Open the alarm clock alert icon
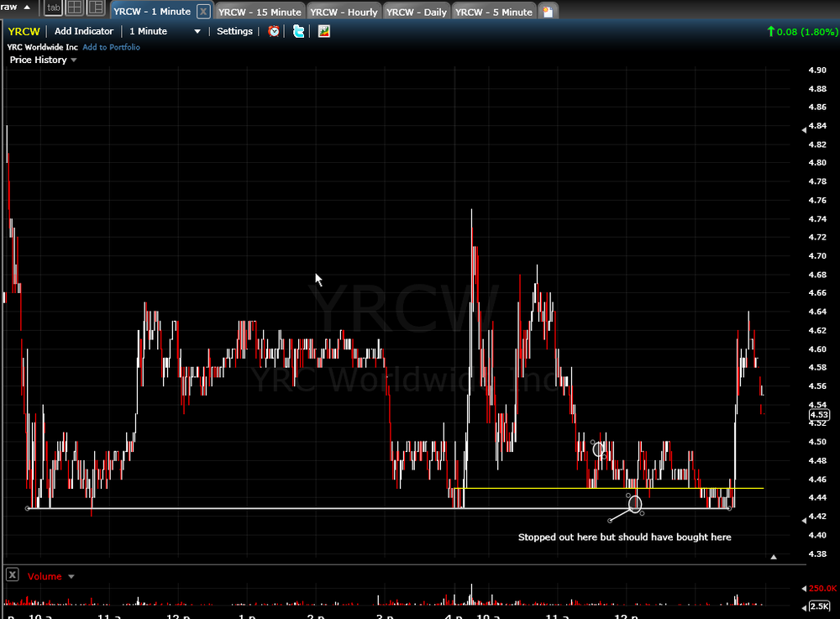The height and width of the screenshot is (619, 840). point(274,31)
